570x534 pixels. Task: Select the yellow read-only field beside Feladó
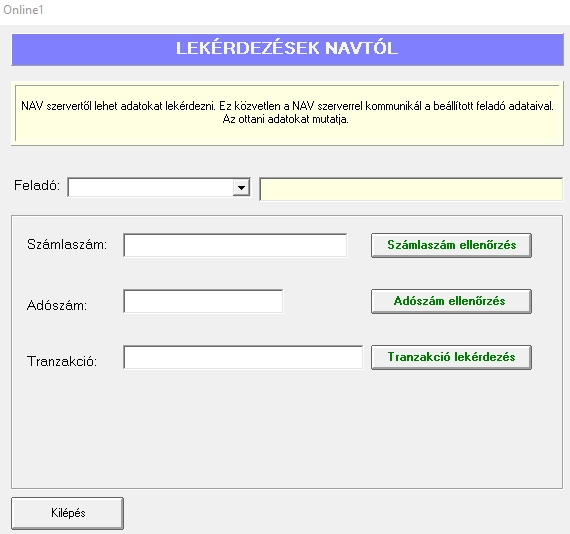click(411, 189)
